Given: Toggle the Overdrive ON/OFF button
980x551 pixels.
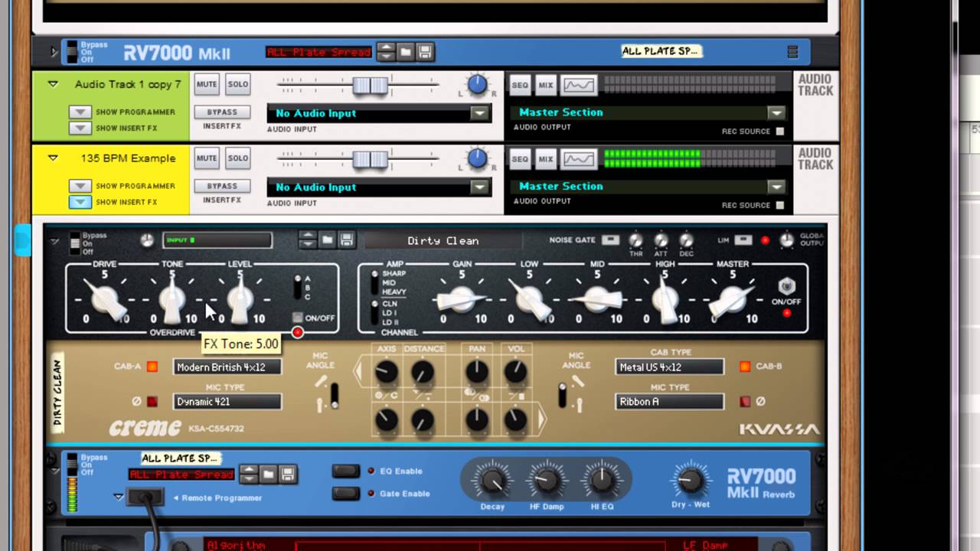Looking at the screenshot, I should (x=297, y=318).
